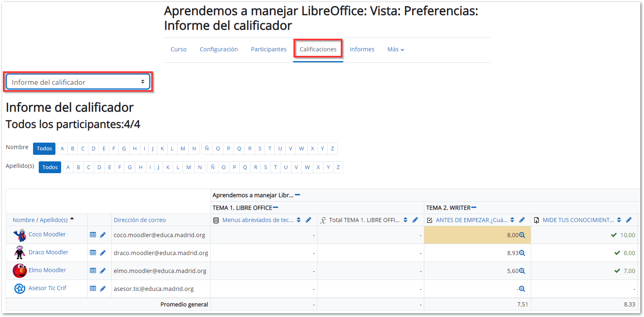
Task: Click Elmo Moodler's avatar picture
Action: (x=20, y=271)
